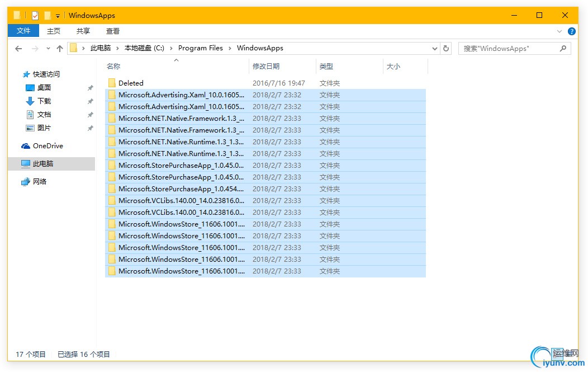Screen dimensions: 588x372
Task: Click the Program Files breadcrumb
Action: click(x=200, y=48)
